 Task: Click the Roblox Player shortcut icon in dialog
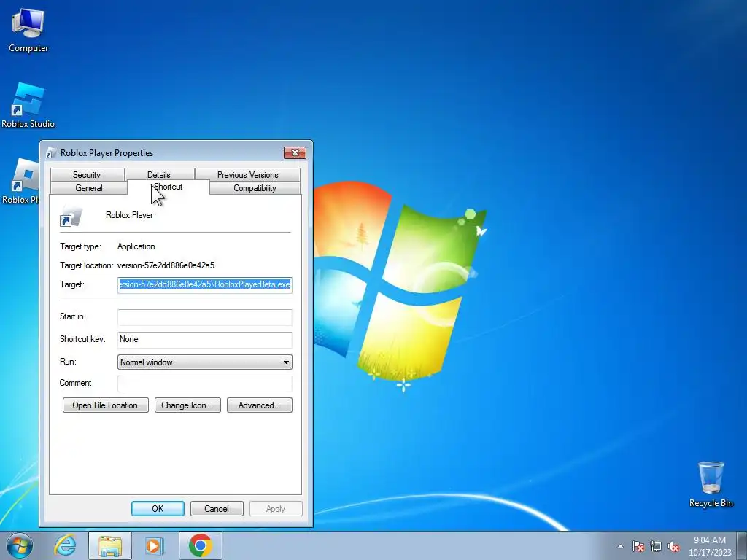tap(71, 217)
